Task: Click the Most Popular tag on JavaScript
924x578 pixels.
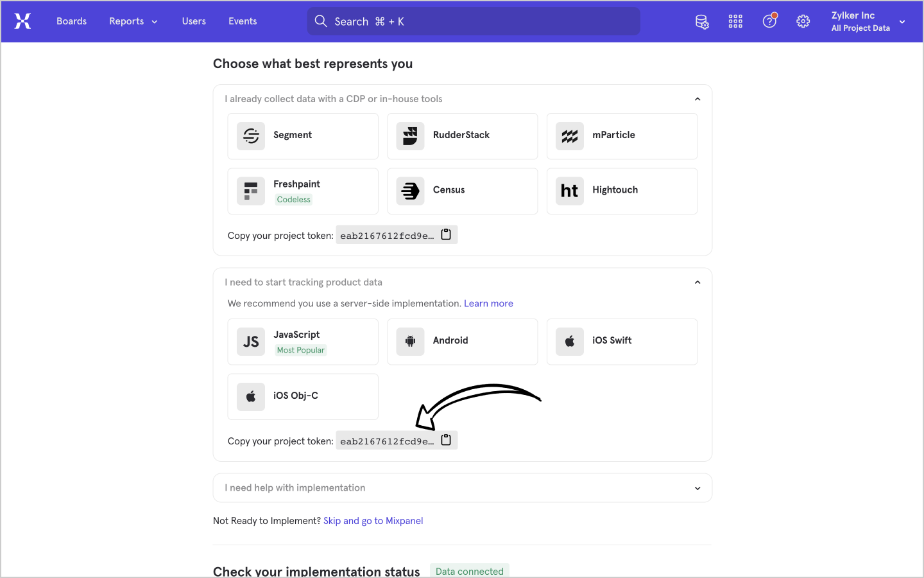Action: click(301, 350)
